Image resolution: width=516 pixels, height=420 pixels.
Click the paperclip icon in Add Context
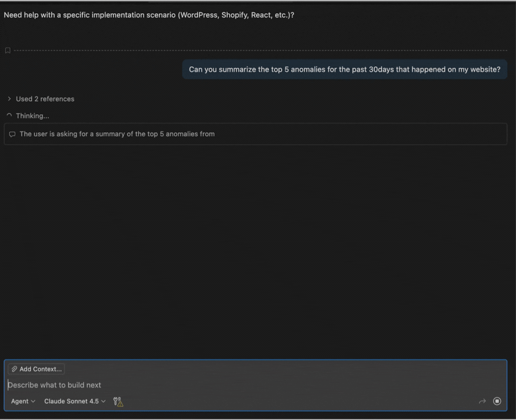point(14,369)
